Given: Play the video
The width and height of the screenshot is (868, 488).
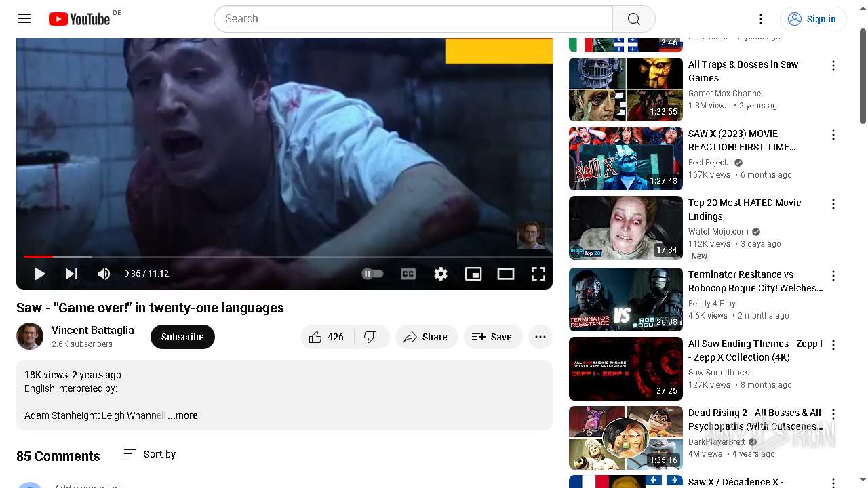Looking at the screenshot, I should pos(39,274).
